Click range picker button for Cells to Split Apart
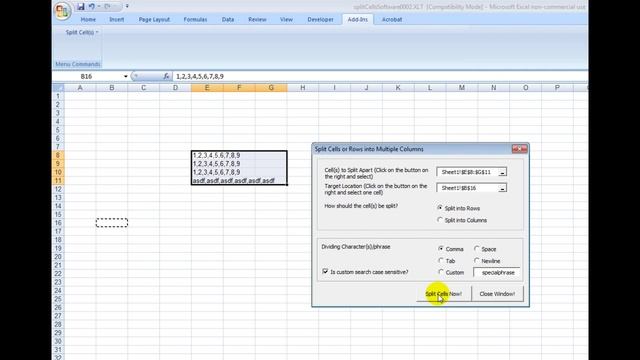Image resolution: width=640 pixels, height=360 pixels. tap(502, 173)
